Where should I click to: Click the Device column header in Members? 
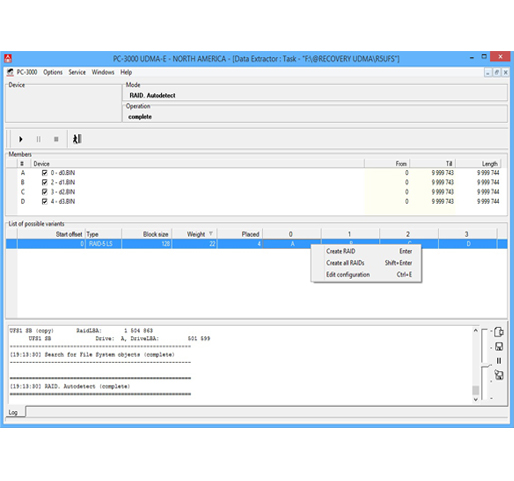click(x=197, y=164)
